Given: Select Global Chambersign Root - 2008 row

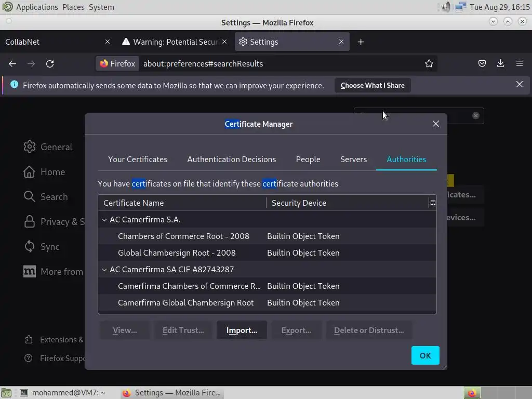Looking at the screenshot, I should click(267, 253).
